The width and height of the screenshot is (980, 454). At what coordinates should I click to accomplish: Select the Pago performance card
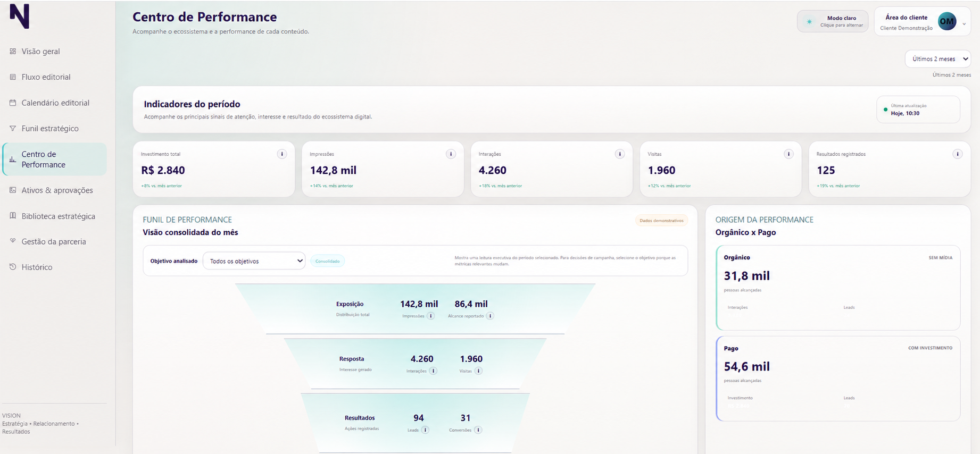click(838, 379)
